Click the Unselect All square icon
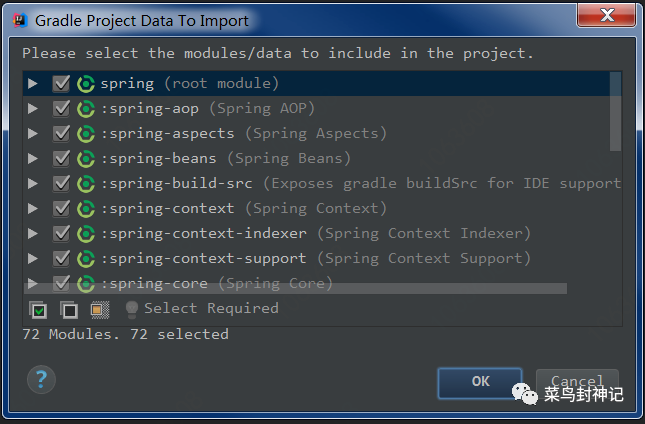645x424 pixels. point(69,310)
